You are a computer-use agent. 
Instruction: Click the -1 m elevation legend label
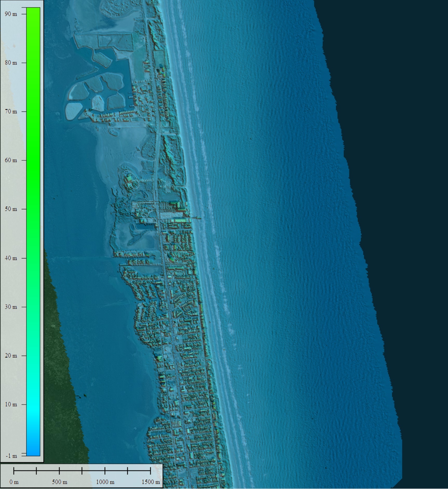pos(11,456)
